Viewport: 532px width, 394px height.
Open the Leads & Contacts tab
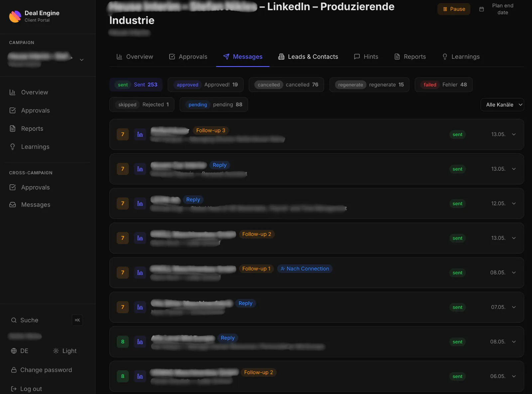pos(308,57)
